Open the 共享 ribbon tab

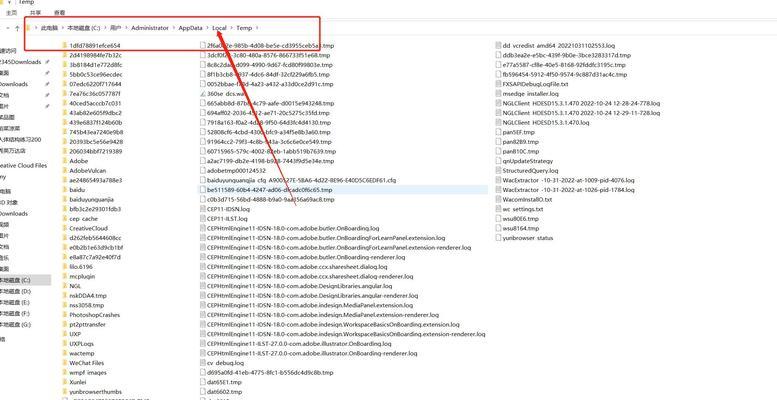pyautogui.click(x=35, y=12)
